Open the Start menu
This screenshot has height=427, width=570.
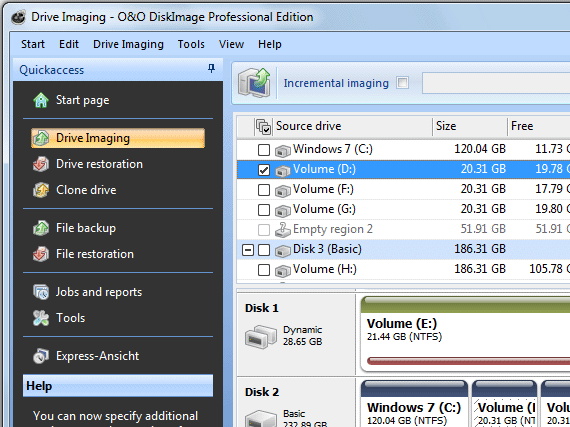coord(33,44)
